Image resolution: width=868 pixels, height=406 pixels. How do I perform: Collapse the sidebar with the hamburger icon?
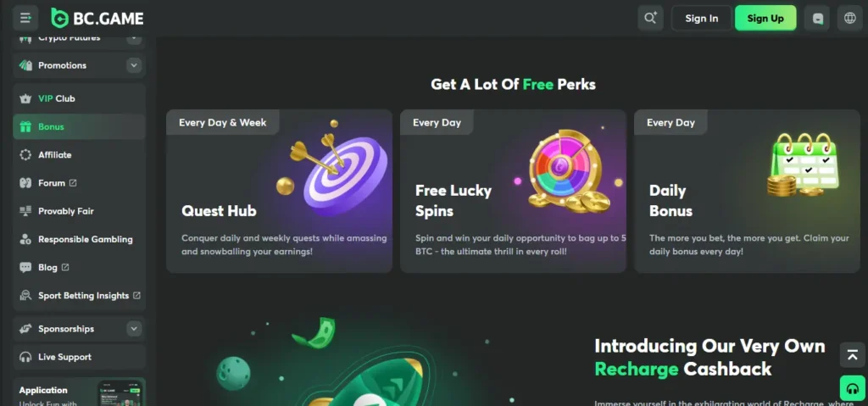point(25,19)
